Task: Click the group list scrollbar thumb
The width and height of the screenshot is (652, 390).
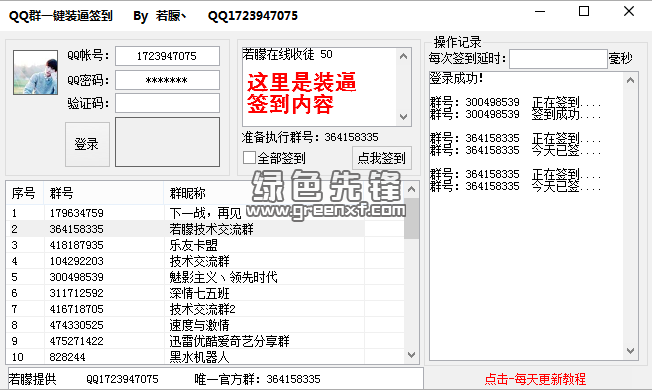Action: (411, 218)
